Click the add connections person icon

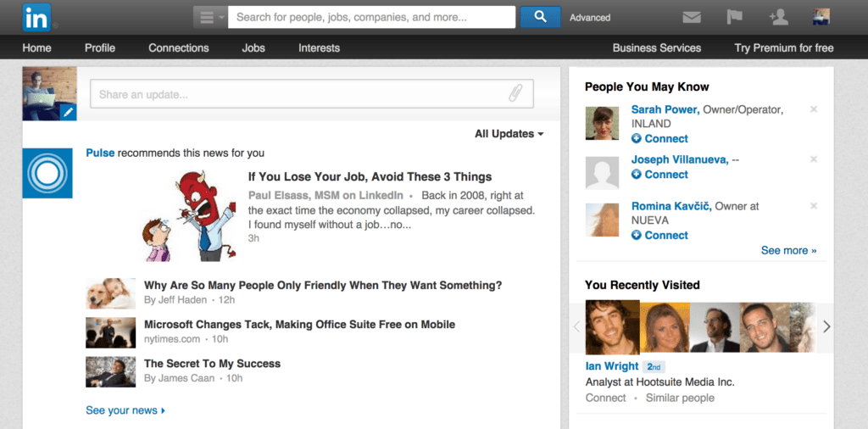(x=777, y=17)
